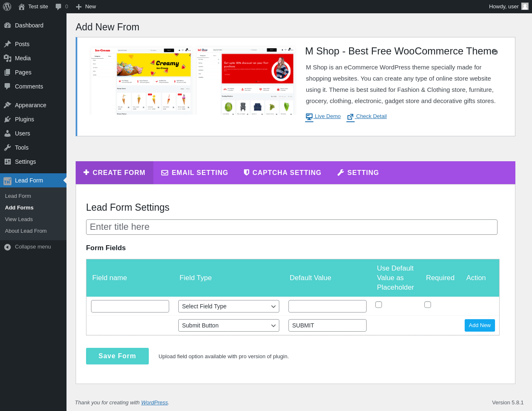Click the Pages document icon
Viewport: 532px width, 411px height.
pyautogui.click(x=7, y=72)
